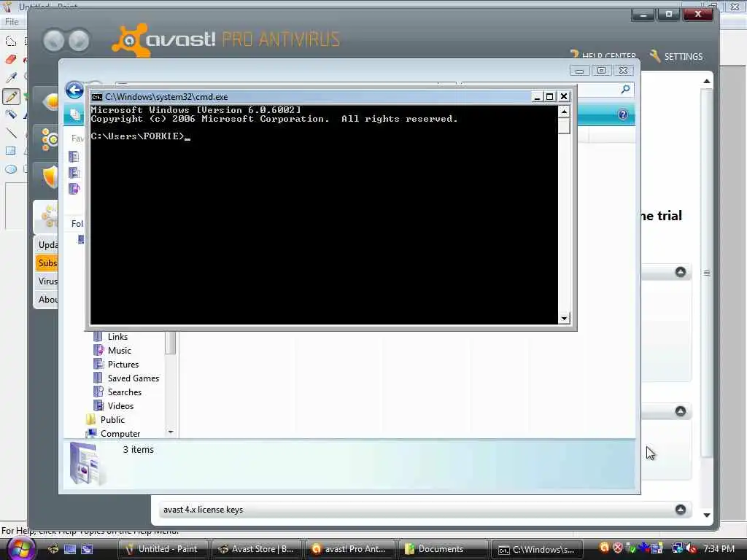Click the avast! back navigation arrow
This screenshot has height=560, width=747.
(x=54, y=41)
